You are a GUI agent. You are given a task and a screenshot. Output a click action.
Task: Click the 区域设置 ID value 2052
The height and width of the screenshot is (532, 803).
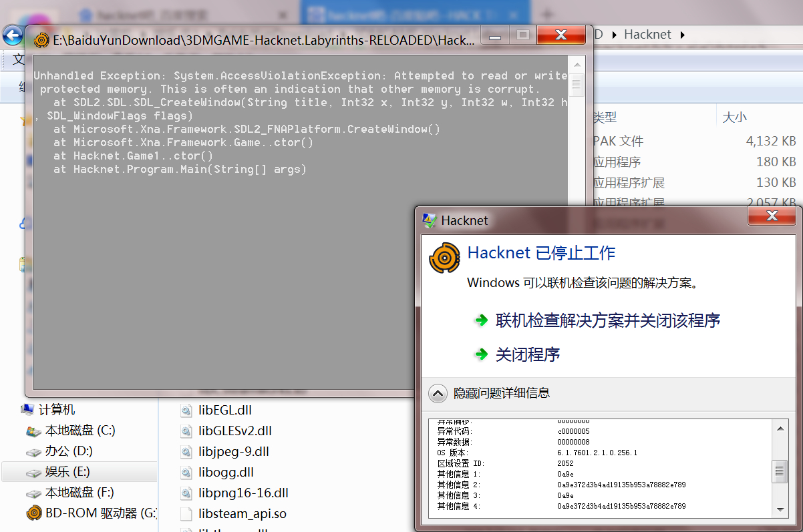click(565, 463)
